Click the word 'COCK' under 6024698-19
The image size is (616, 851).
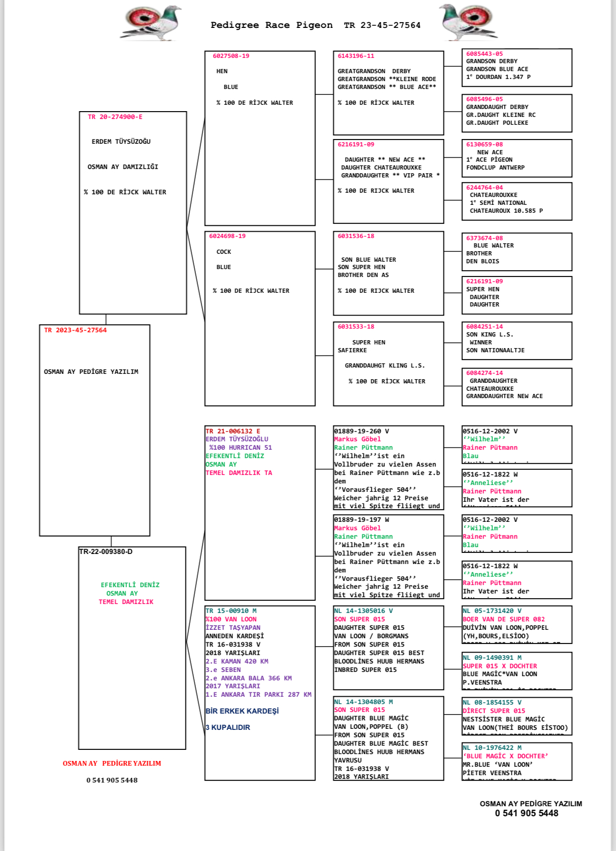(224, 252)
